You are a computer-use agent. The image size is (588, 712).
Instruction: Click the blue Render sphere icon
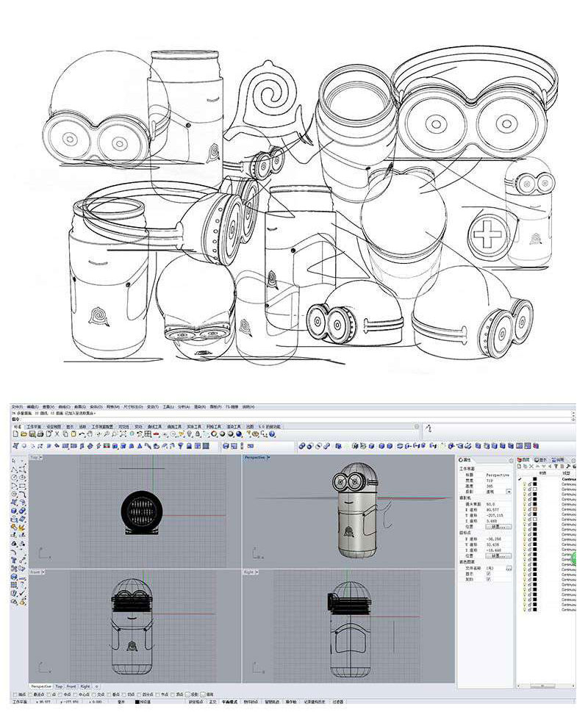pyautogui.click(x=239, y=434)
